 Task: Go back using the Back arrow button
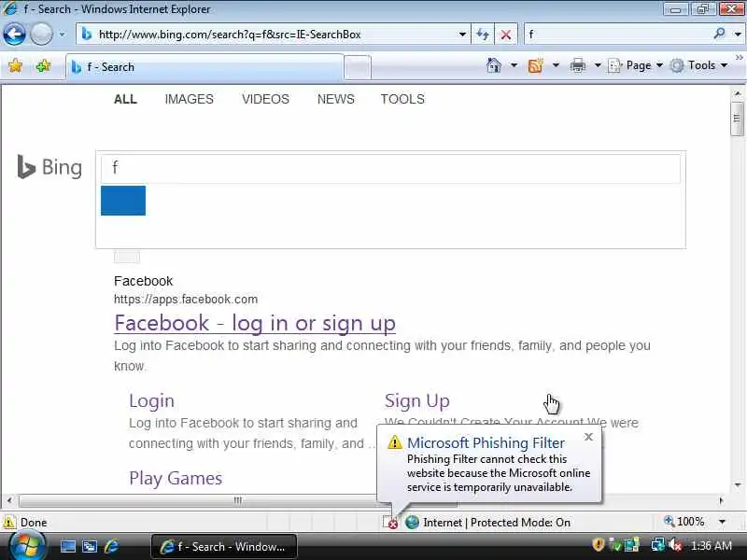coord(14,35)
